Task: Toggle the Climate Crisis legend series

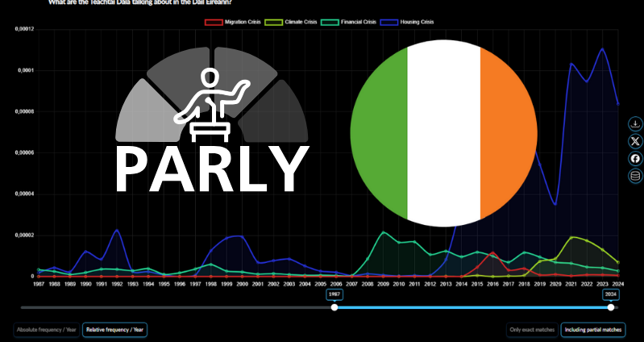Action: pos(295,22)
